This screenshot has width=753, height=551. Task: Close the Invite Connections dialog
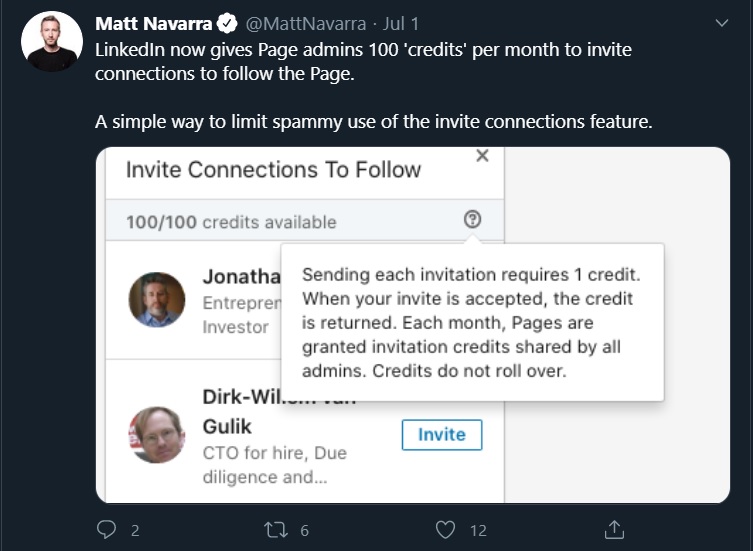[x=482, y=156]
